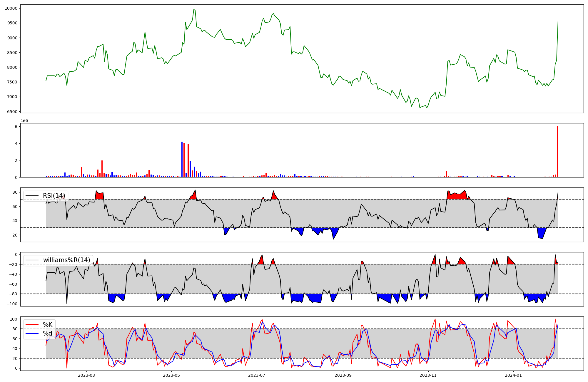The image size is (588, 382).
Task: Click the 6500 price axis tick label
Action: (x=12, y=112)
